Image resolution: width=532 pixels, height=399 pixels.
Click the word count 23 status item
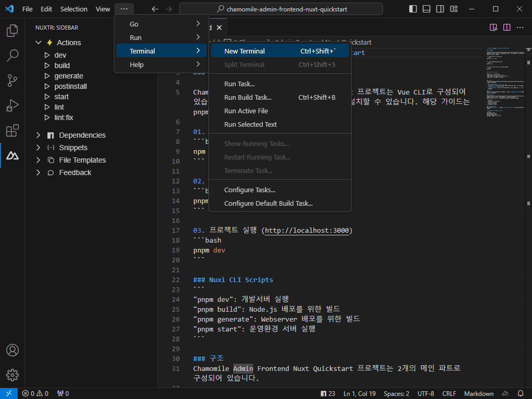tap(328, 394)
